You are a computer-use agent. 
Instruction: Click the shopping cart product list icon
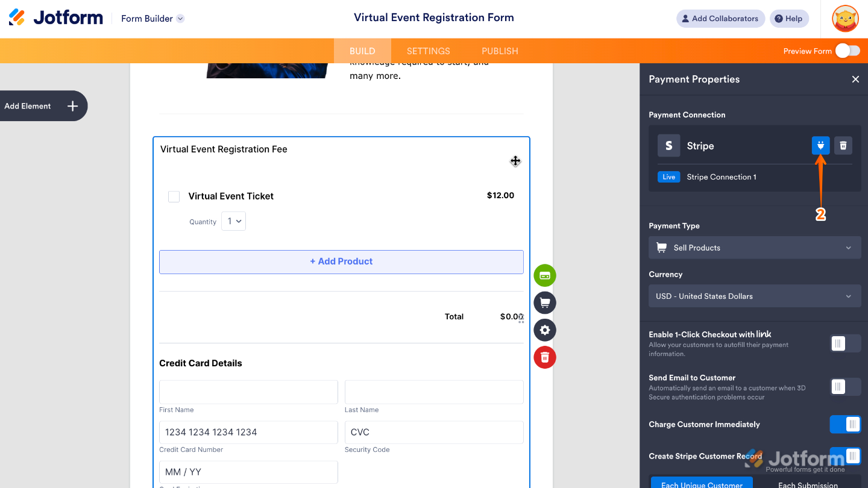(x=545, y=302)
